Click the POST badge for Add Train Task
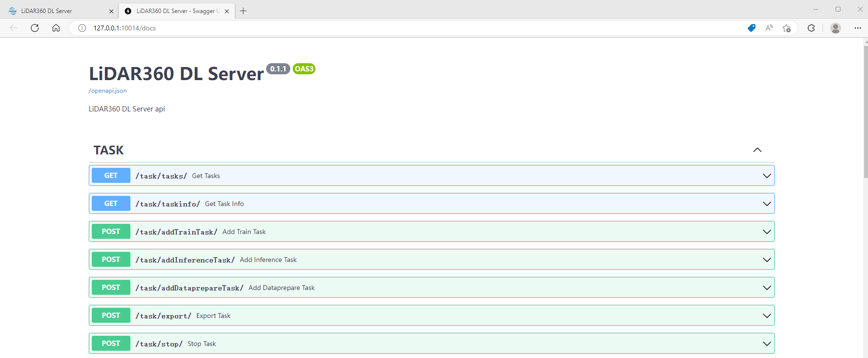Image resolution: width=868 pixels, height=358 pixels. click(x=111, y=232)
